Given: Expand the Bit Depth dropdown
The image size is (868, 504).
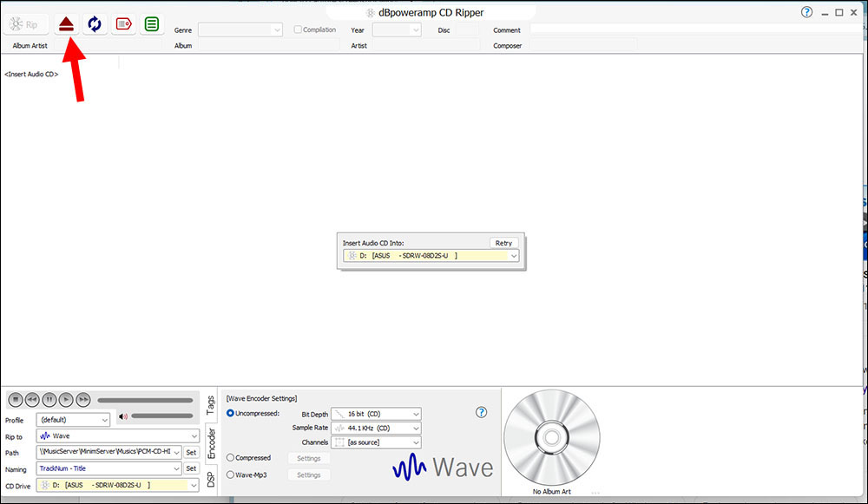Looking at the screenshot, I should point(377,414).
